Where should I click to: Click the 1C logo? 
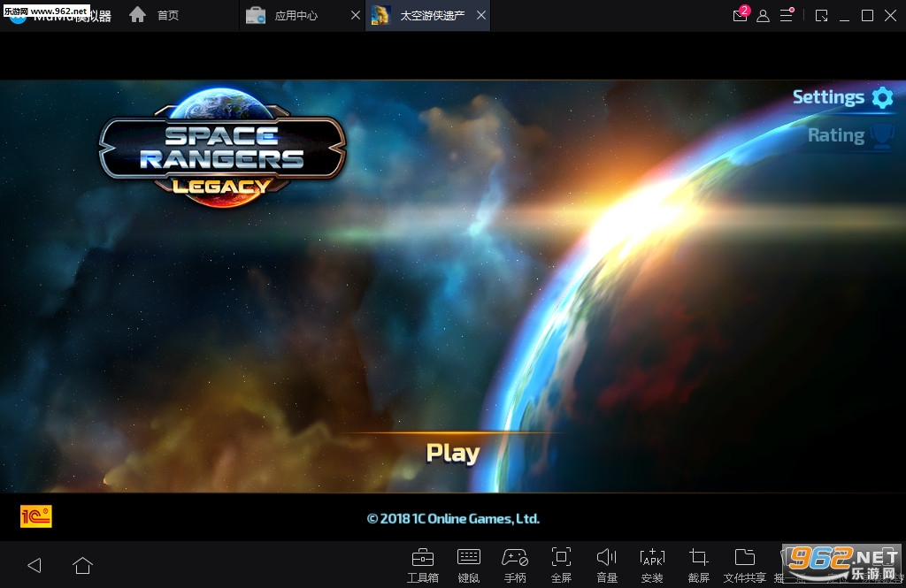[x=35, y=516]
